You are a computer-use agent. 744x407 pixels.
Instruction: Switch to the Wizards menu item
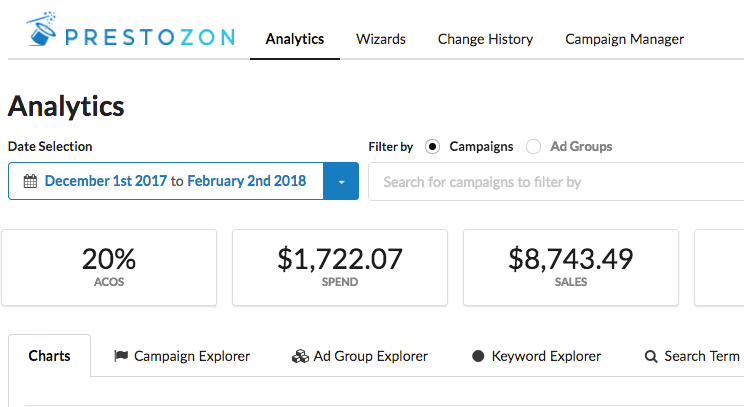[381, 40]
